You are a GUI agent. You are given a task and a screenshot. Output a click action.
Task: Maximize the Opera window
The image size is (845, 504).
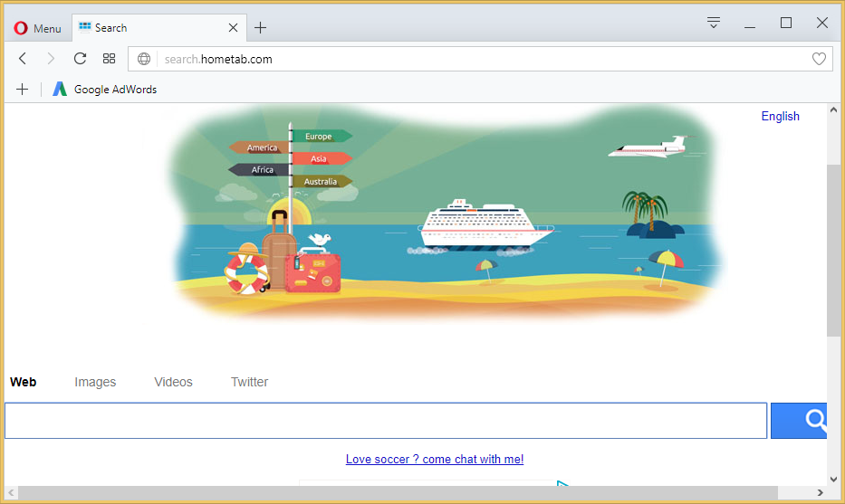tap(786, 23)
